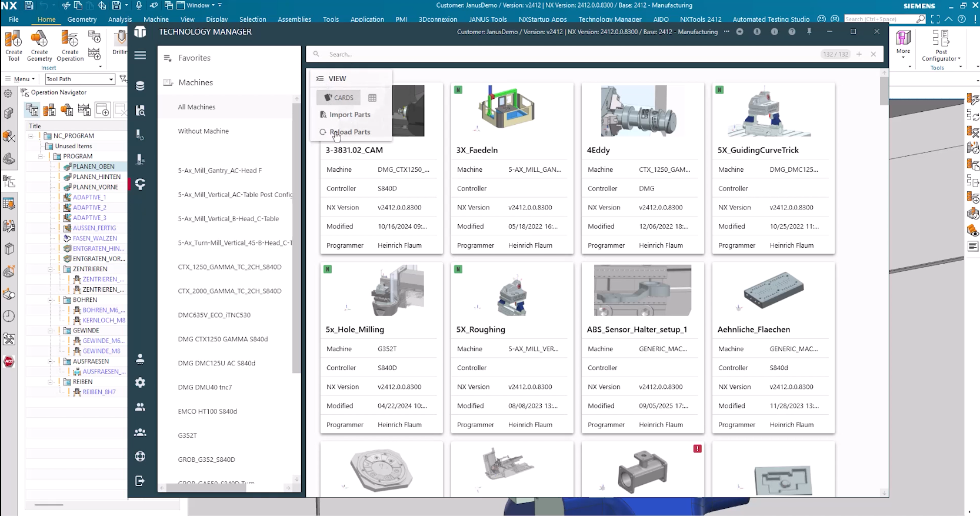Switch to Program Order View in Operation Navigator

tap(32, 110)
